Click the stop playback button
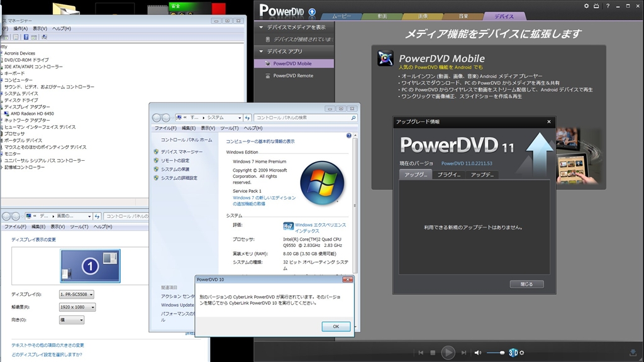The height and width of the screenshot is (362, 644). pyautogui.click(x=433, y=353)
